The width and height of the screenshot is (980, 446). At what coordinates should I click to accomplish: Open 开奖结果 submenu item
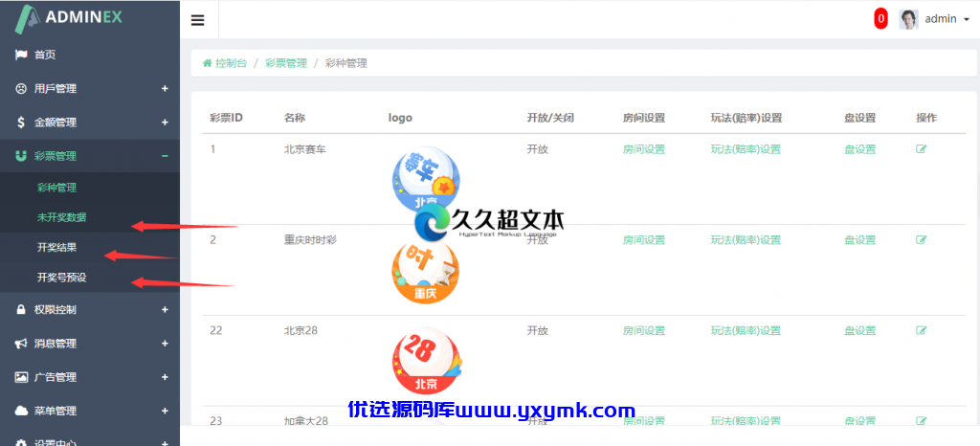pos(56,247)
